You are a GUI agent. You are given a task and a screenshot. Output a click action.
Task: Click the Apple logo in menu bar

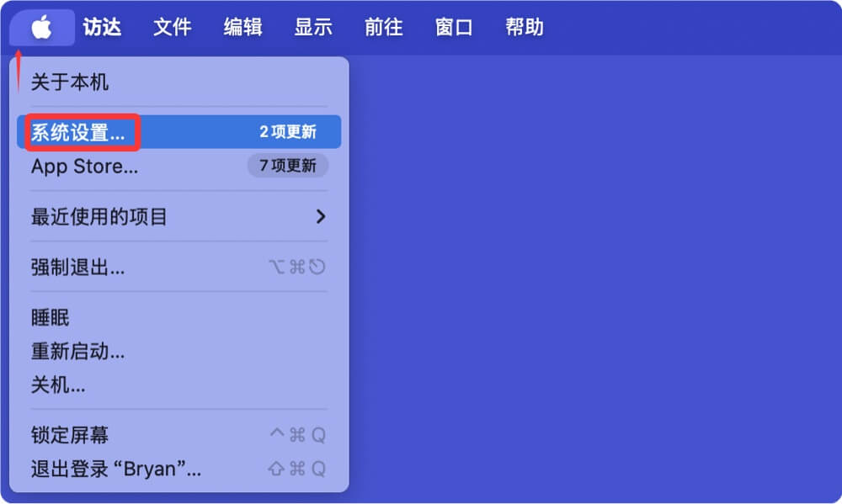point(40,27)
